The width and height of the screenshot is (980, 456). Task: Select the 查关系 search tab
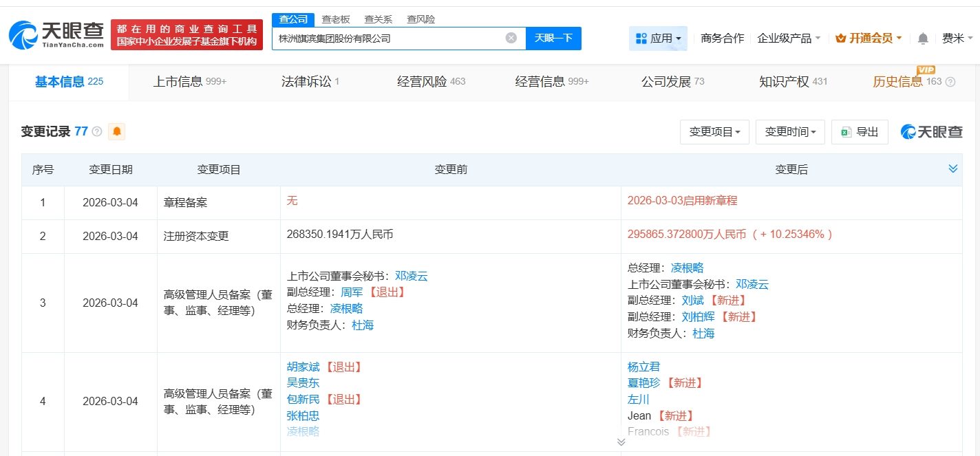[378, 19]
